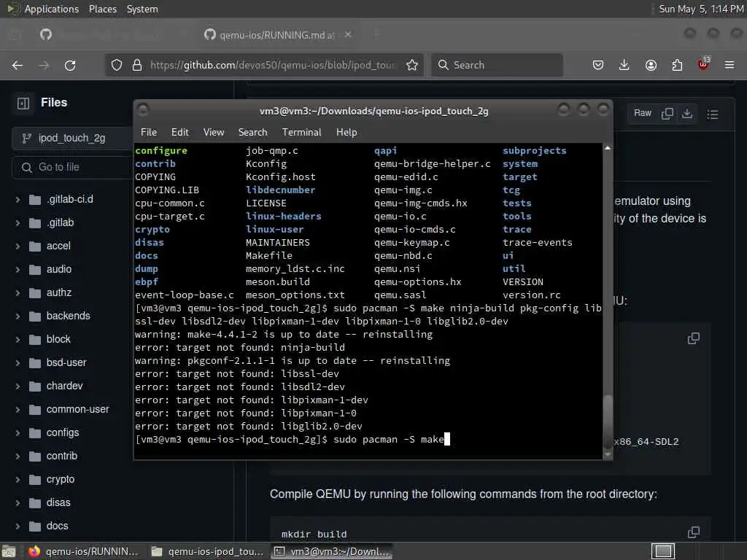Open the terminal Edit menu
This screenshot has height=560, width=747.
179,133
